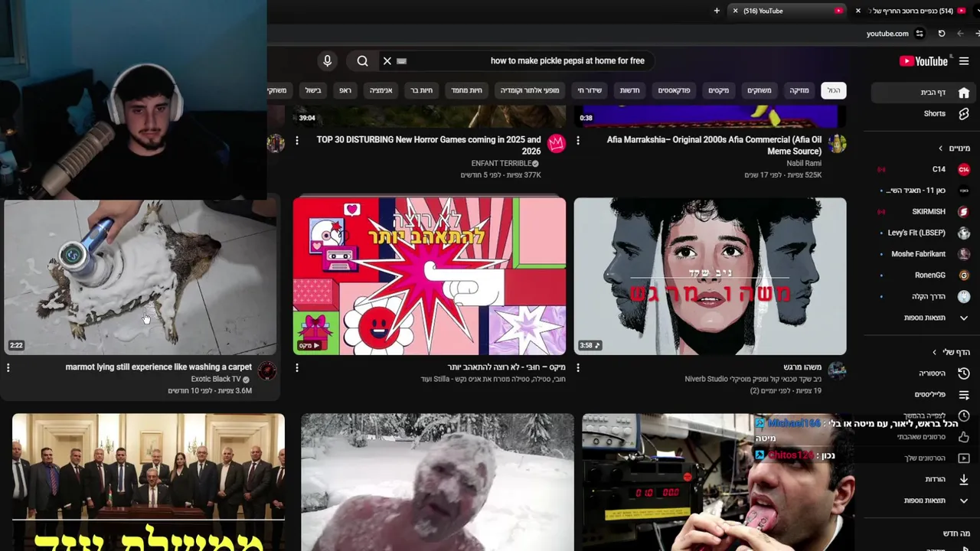
Task: Open ENFANT TERRIBLE channel avatar
Action: click(557, 144)
